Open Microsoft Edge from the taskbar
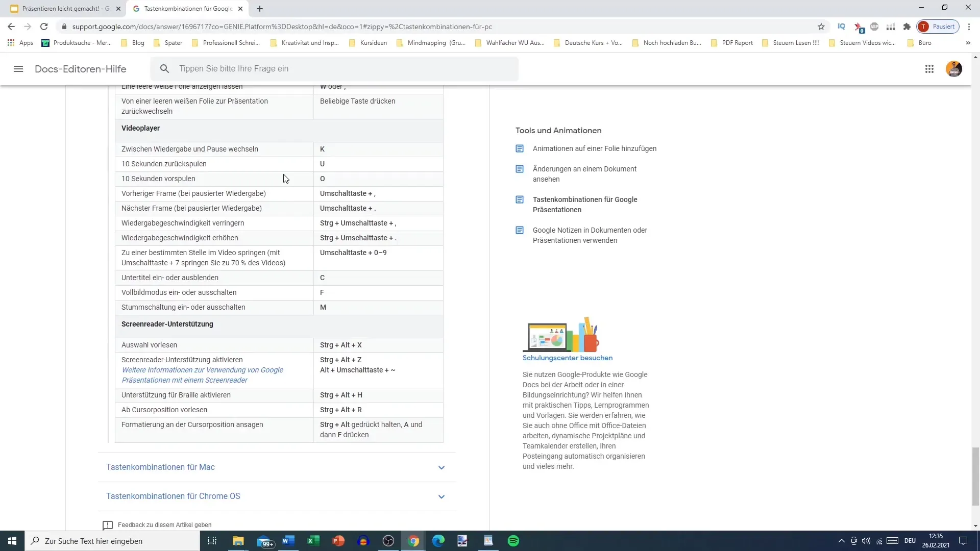The image size is (980, 551). pyautogui.click(x=438, y=541)
